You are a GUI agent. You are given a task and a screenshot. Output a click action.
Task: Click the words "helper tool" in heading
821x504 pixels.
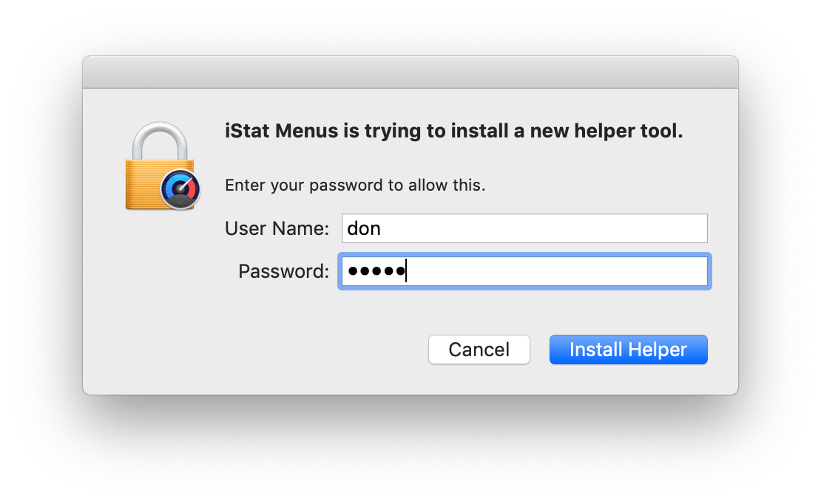click(628, 131)
